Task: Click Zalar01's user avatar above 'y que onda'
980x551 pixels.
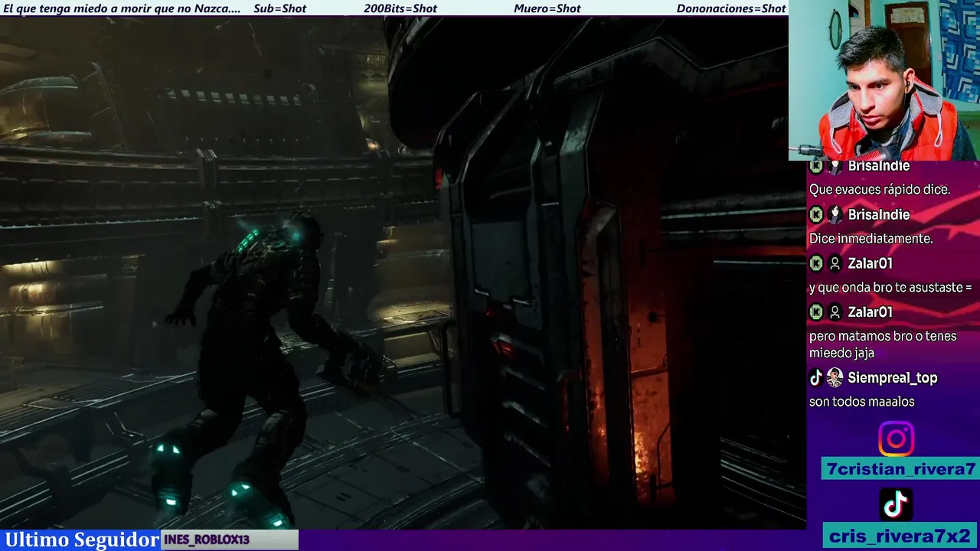Action: (835, 263)
